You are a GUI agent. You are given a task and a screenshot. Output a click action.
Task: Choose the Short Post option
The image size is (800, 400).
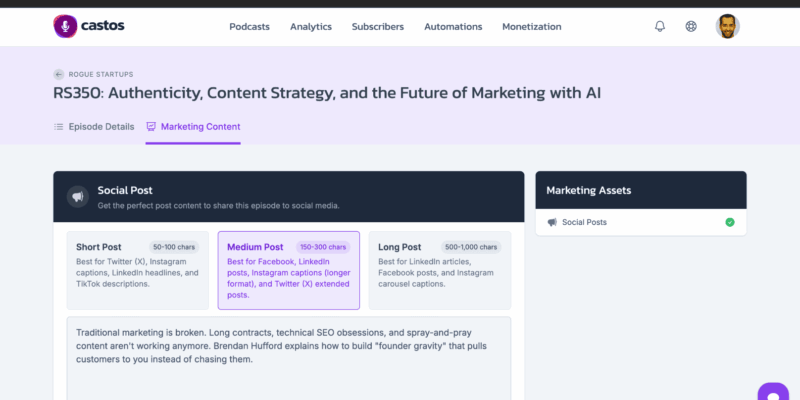click(138, 270)
